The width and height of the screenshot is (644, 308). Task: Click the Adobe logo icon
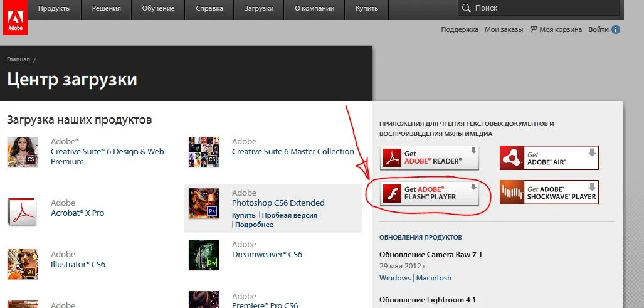pos(15,17)
